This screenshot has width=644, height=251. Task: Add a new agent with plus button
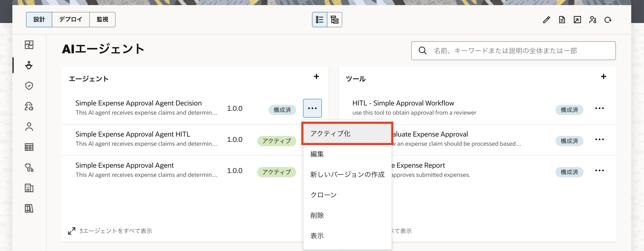[x=316, y=76]
